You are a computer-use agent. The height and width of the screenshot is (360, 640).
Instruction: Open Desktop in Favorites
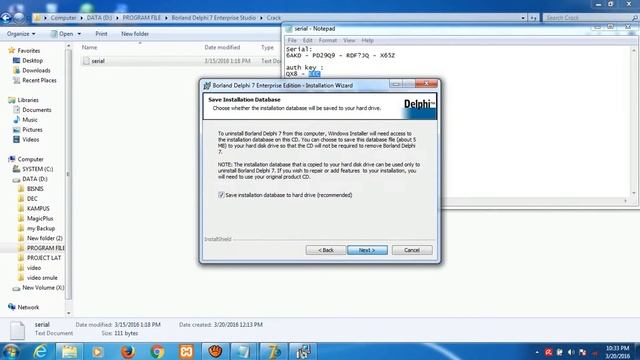[32, 60]
